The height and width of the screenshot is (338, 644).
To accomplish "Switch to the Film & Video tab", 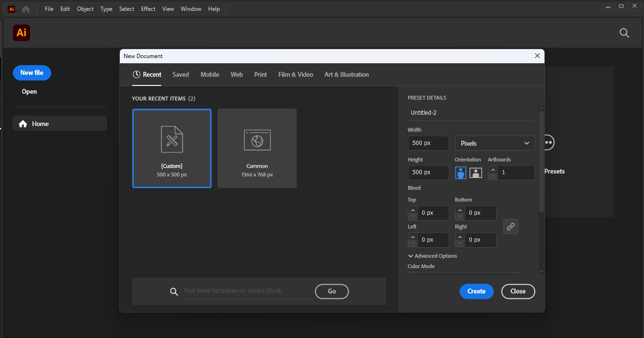I will click(295, 75).
